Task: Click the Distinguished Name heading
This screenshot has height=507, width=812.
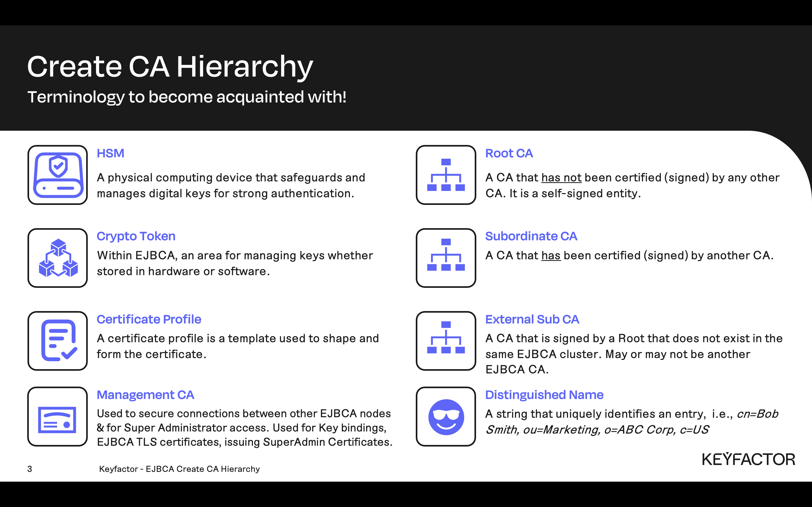Action: coord(544,395)
